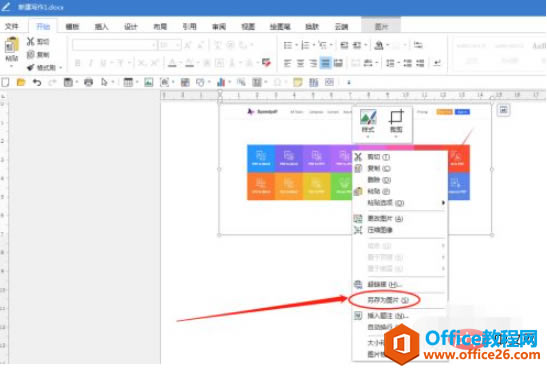Click the Copy button in ribbon
This screenshot has height=372, width=547.
[38, 54]
